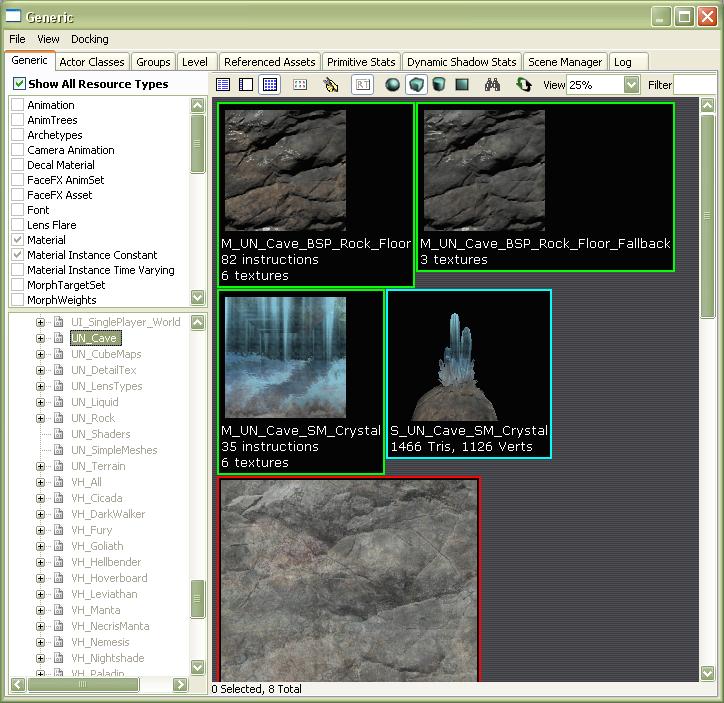Click the sphere primitive preview icon

tap(393, 85)
